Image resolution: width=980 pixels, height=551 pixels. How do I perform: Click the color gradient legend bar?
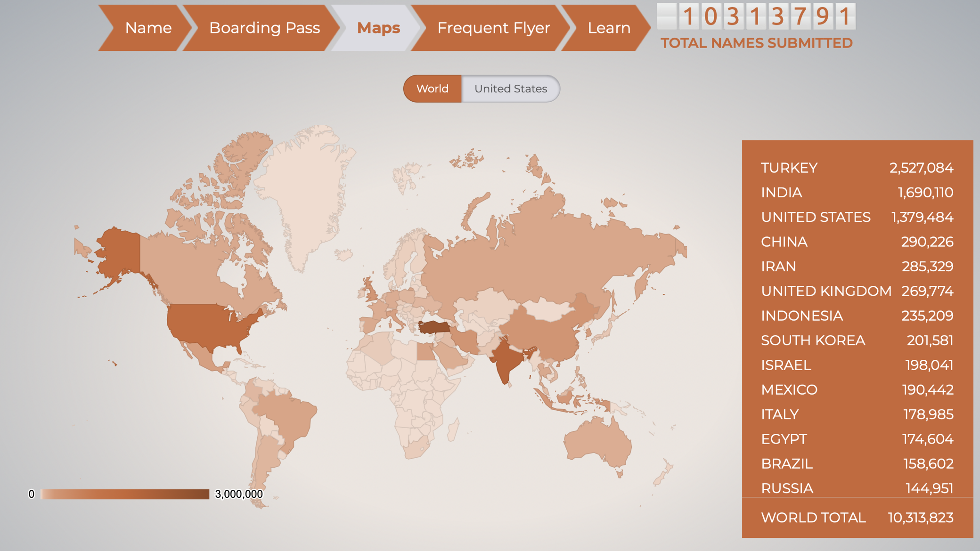click(x=125, y=494)
